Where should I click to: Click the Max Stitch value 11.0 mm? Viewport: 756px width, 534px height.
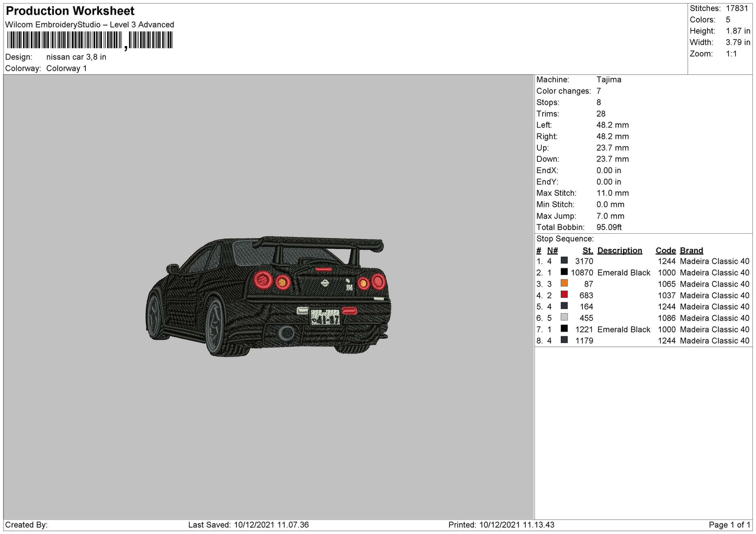click(613, 193)
